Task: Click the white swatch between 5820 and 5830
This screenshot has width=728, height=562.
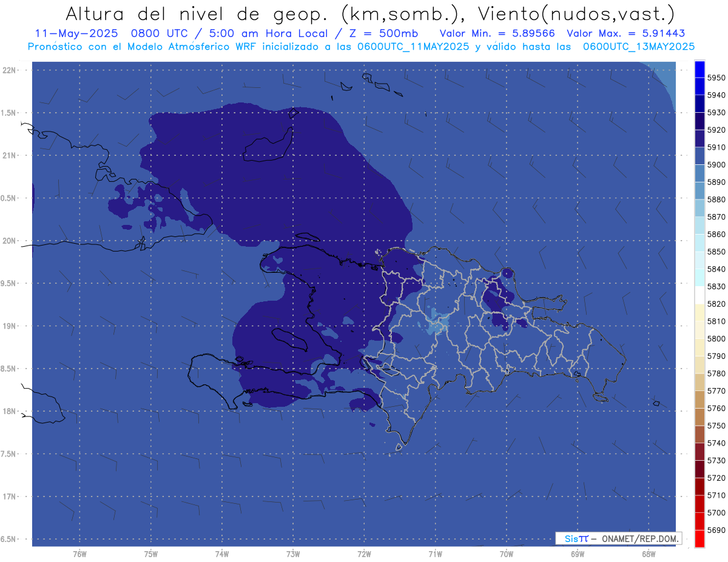Action: point(699,295)
